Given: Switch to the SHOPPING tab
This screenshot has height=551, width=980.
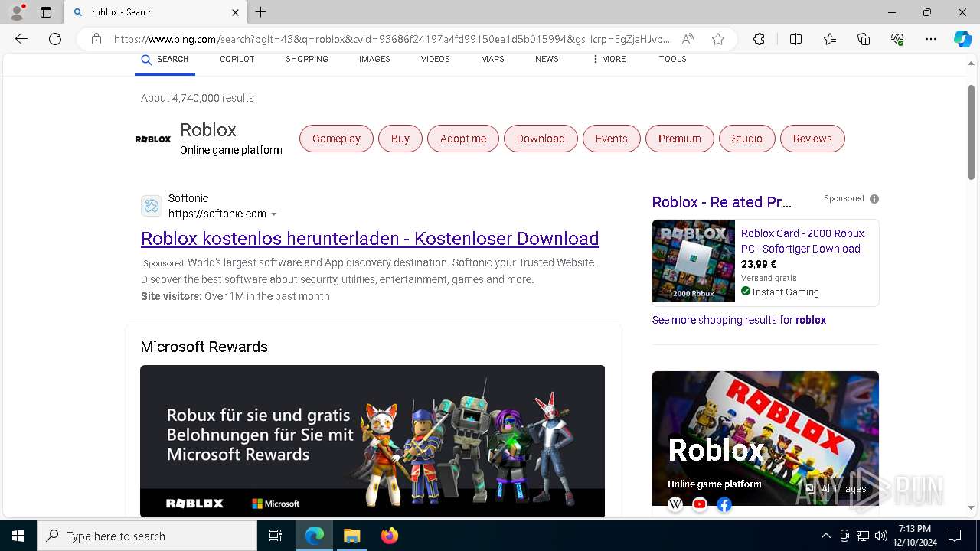Looking at the screenshot, I should pyautogui.click(x=307, y=60).
